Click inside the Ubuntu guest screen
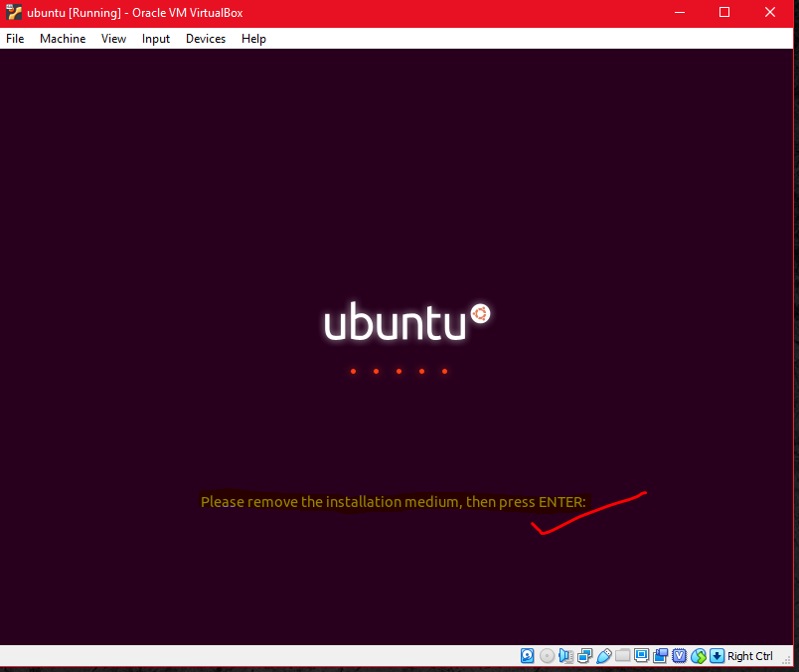Image resolution: width=799 pixels, height=672 pixels. point(398,348)
